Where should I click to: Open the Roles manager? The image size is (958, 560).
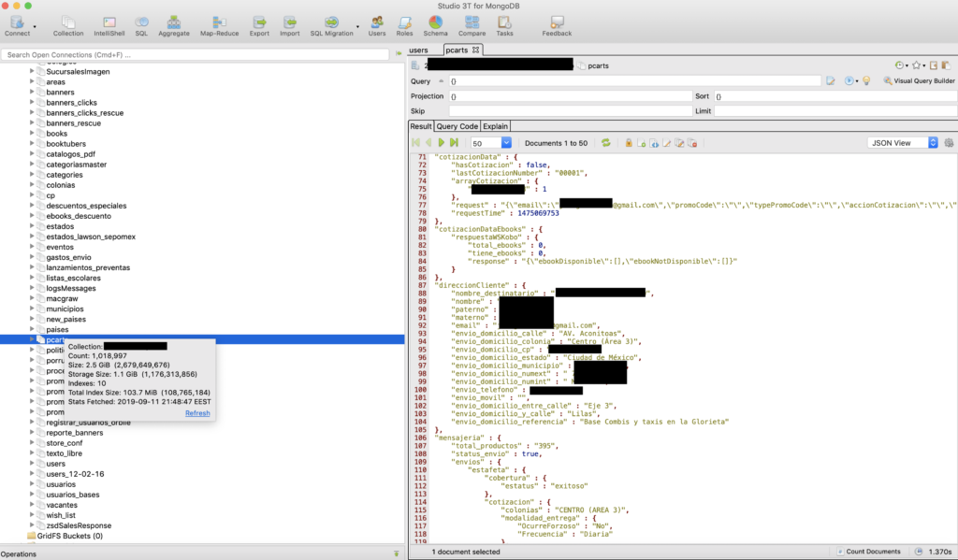coord(404,26)
